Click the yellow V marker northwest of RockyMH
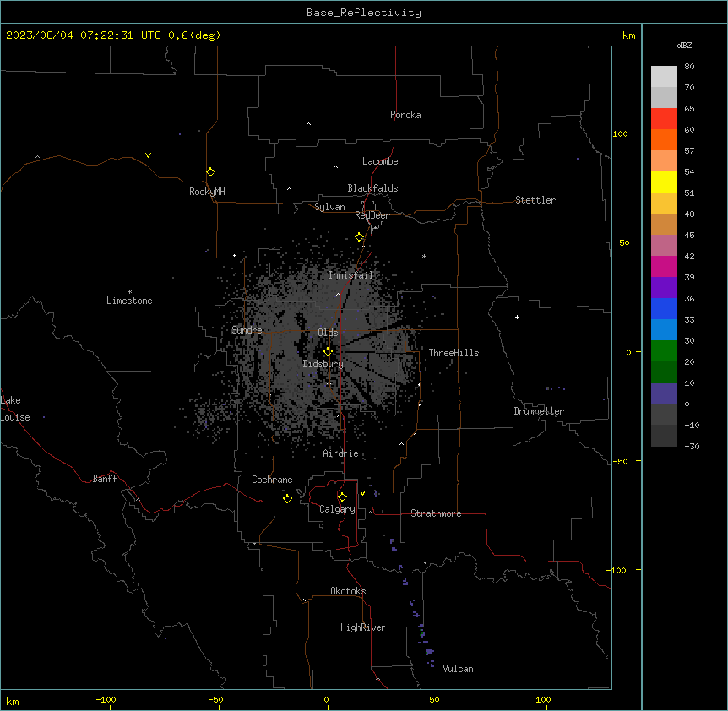 [x=148, y=155]
